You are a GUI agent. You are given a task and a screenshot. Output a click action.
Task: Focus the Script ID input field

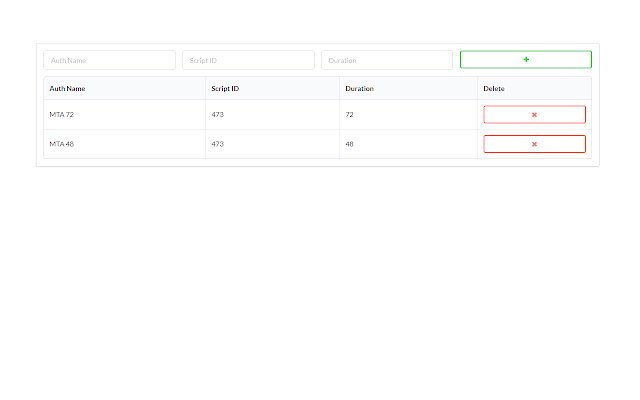pyautogui.click(x=248, y=60)
